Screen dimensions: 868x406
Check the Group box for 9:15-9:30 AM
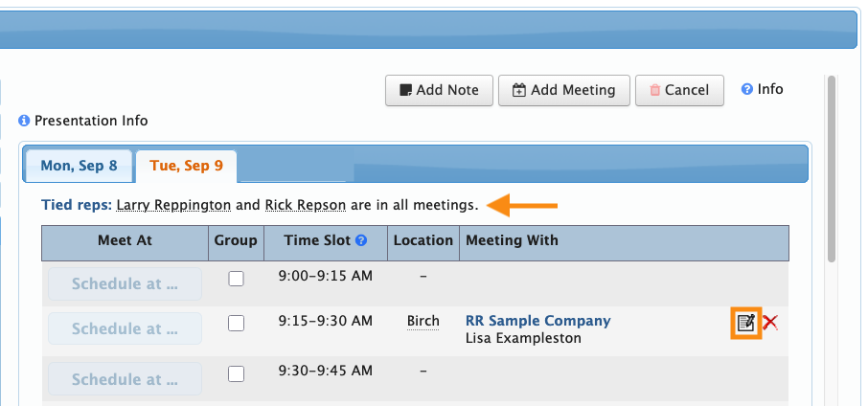[x=236, y=324]
